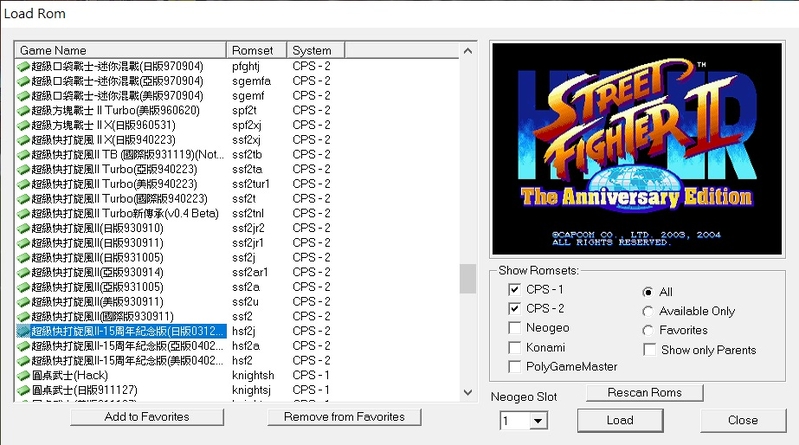Sort list by System column

tap(315, 50)
